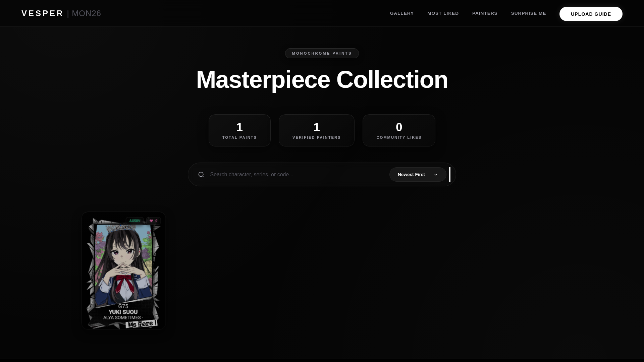Click the Verified Painters stat card
The width and height of the screenshot is (644, 362).
pyautogui.click(x=316, y=130)
